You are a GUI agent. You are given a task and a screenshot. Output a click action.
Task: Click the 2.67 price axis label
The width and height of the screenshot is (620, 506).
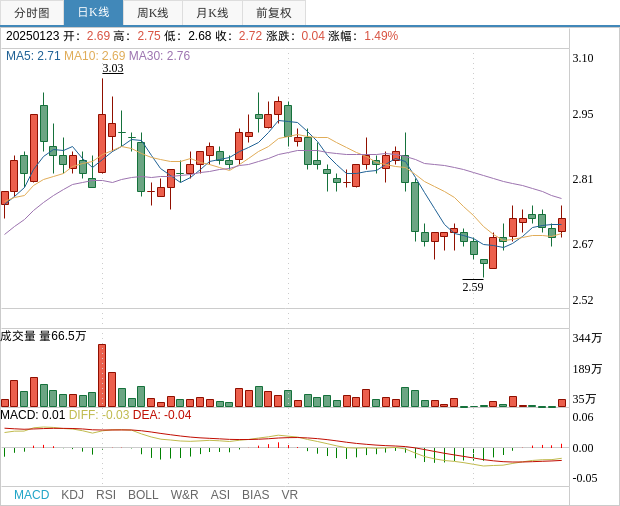click(583, 244)
